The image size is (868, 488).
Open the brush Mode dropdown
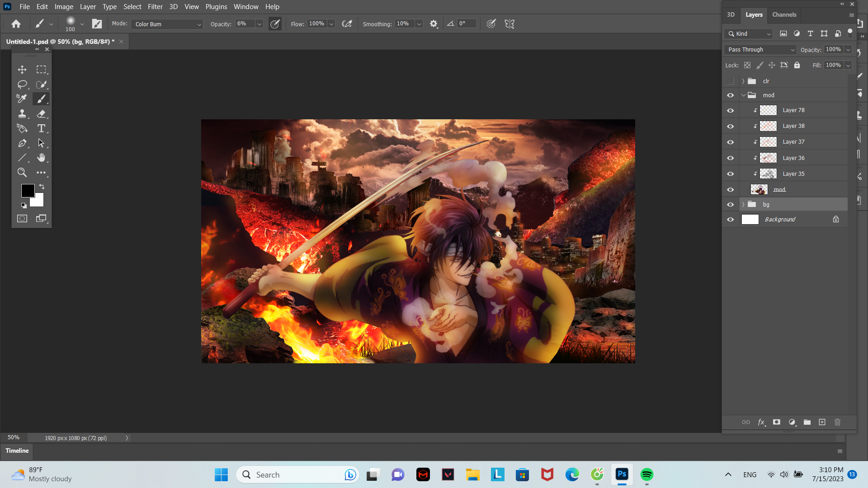click(x=167, y=24)
